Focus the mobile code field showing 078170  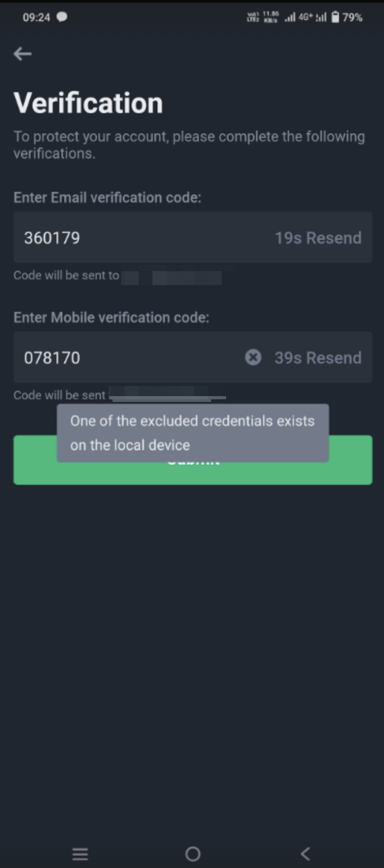[x=193, y=357]
